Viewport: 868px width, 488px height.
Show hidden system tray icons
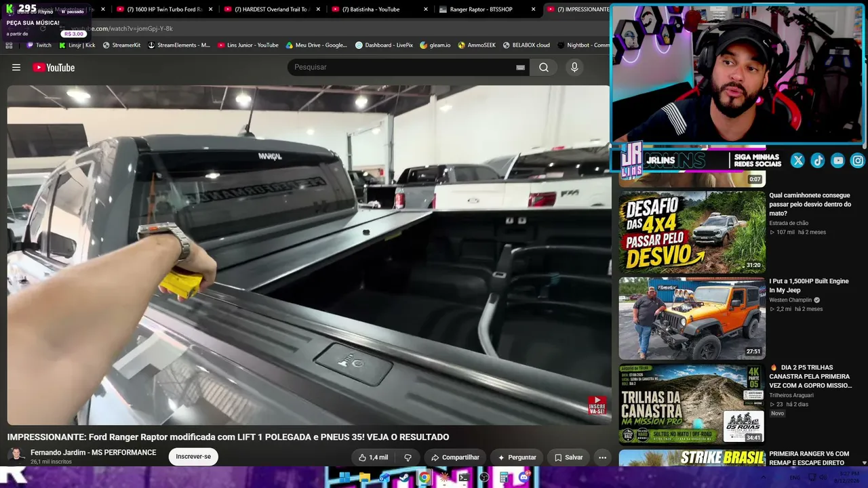(x=764, y=477)
